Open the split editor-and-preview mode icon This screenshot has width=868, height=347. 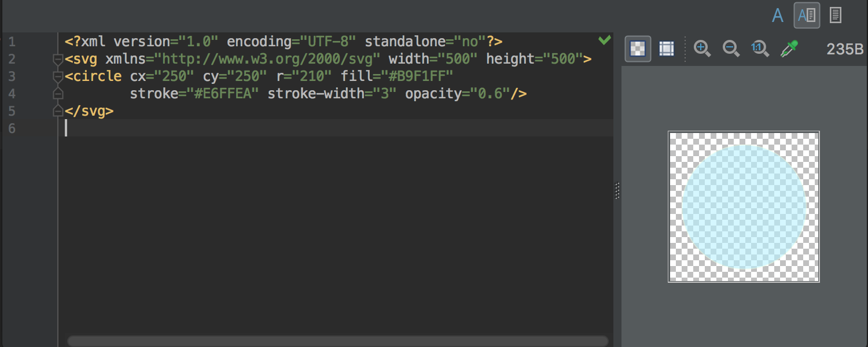click(x=806, y=15)
